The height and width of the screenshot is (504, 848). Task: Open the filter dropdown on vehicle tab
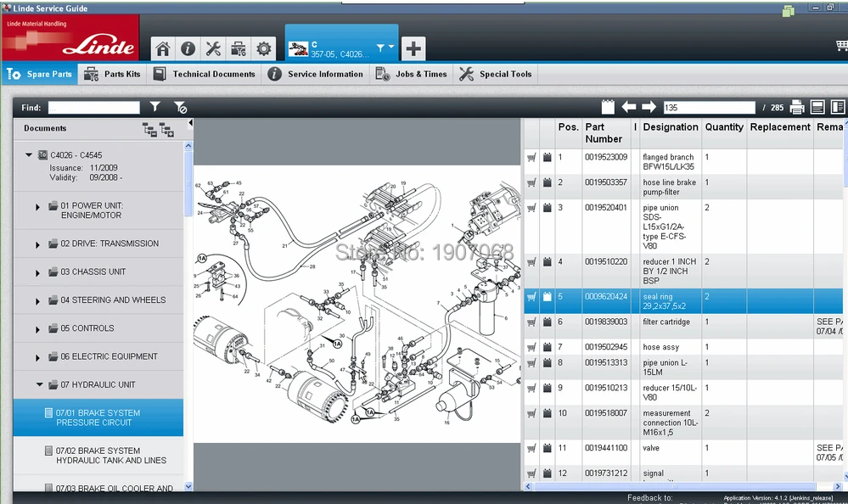(x=385, y=48)
